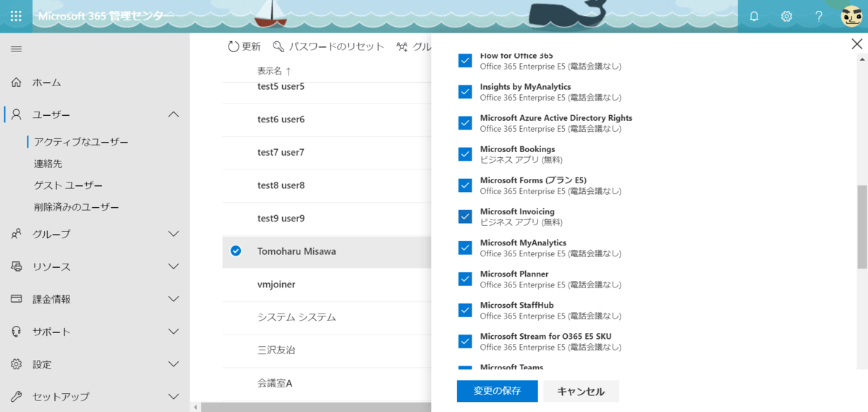Screen dimensions: 868x412
Task: Click the resources icon in sidebar
Action: 17,266
